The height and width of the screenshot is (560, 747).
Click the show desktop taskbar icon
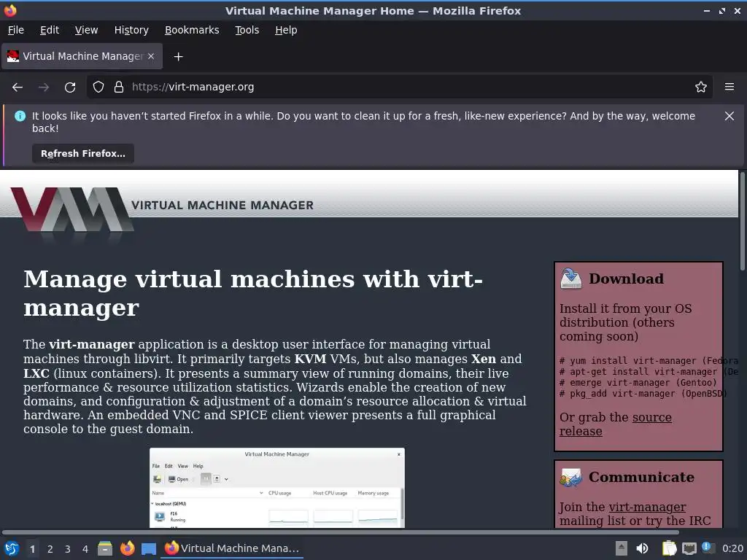click(149, 549)
